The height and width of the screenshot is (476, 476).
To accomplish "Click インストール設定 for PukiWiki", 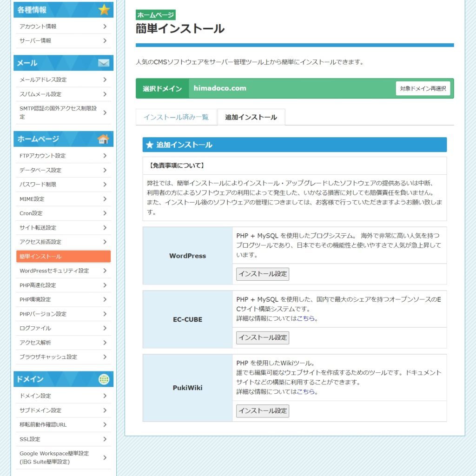I will click(x=263, y=411).
